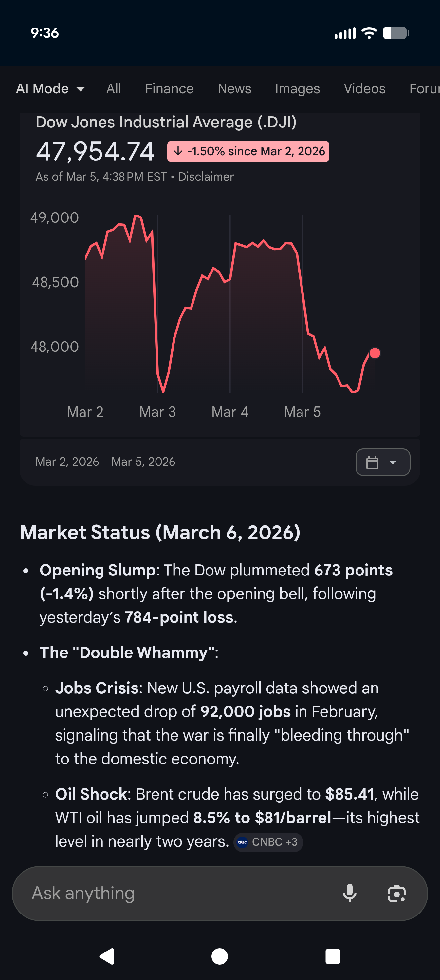Screen dimensions: 440x980
Task: Select the Images tab
Action: 297,89
